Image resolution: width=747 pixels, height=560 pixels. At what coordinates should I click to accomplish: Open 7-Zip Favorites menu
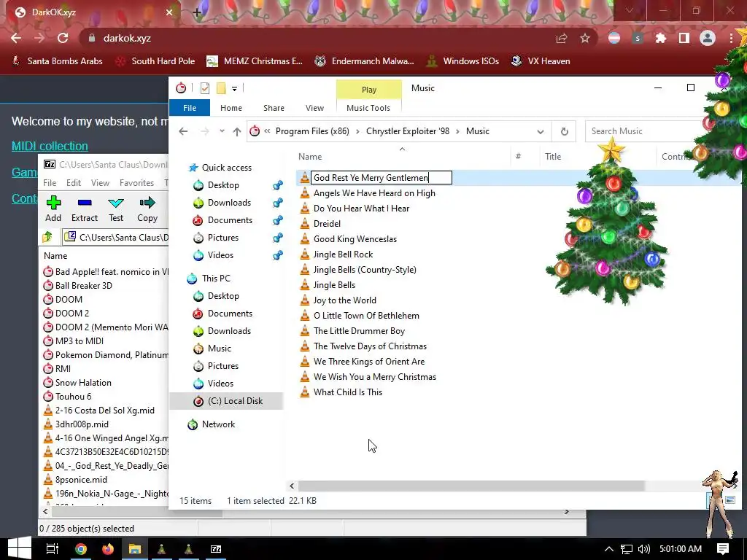click(x=136, y=183)
